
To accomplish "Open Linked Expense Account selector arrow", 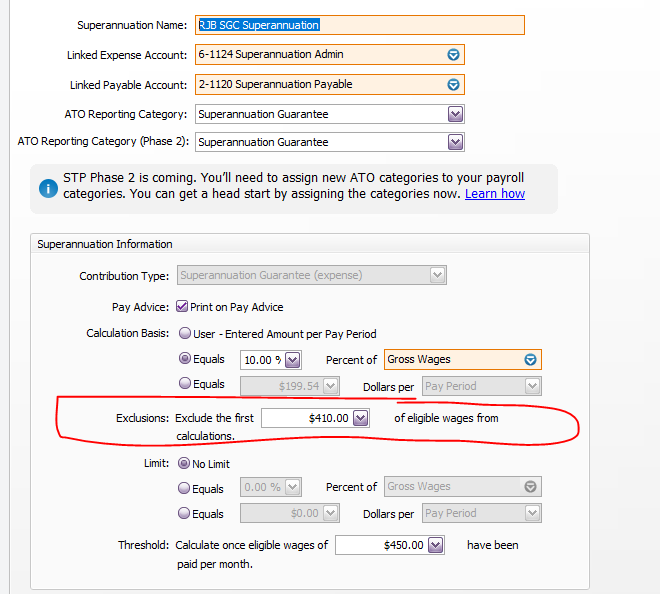I will tap(453, 55).
